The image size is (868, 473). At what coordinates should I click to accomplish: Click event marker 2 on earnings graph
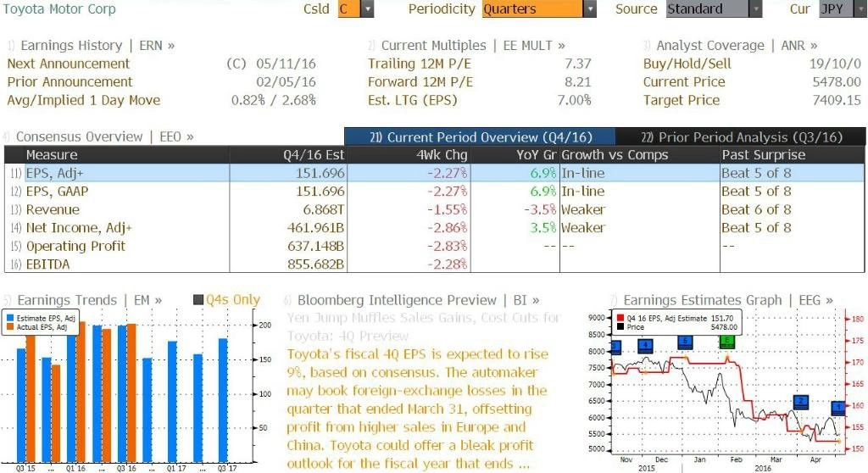800,402
